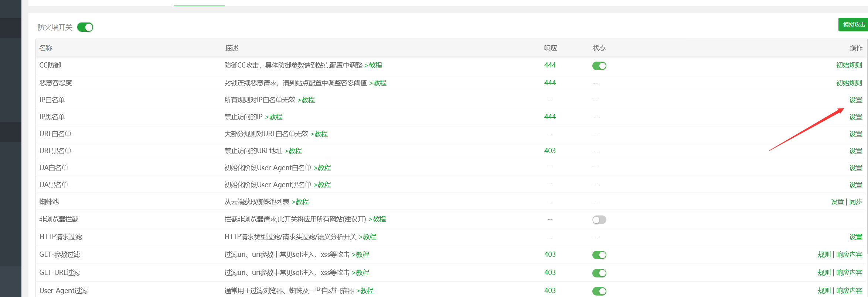This screenshot has width=868, height=297.
Task: Open the 教程 link for CC防御
Action: tap(374, 65)
